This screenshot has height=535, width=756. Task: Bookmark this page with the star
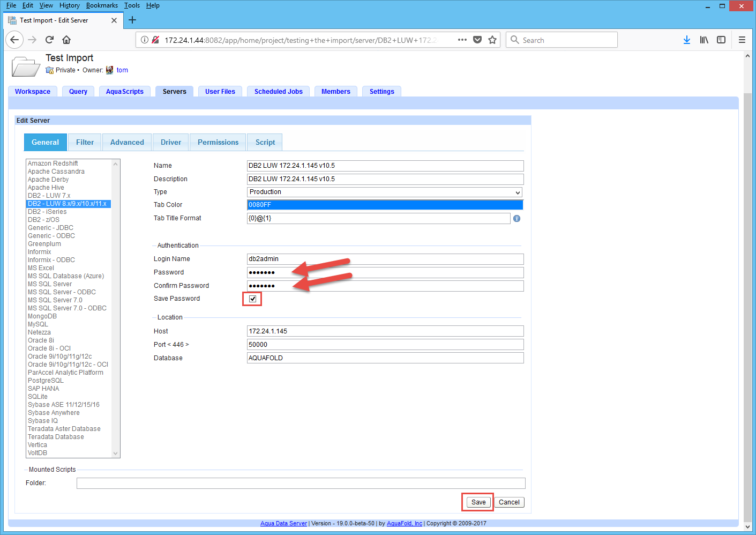pos(492,40)
